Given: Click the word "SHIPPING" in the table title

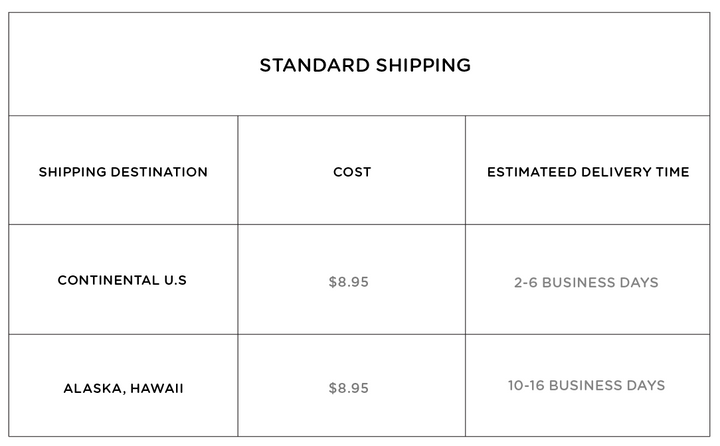Looking at the screenshot, I should (x=423, y=65).
